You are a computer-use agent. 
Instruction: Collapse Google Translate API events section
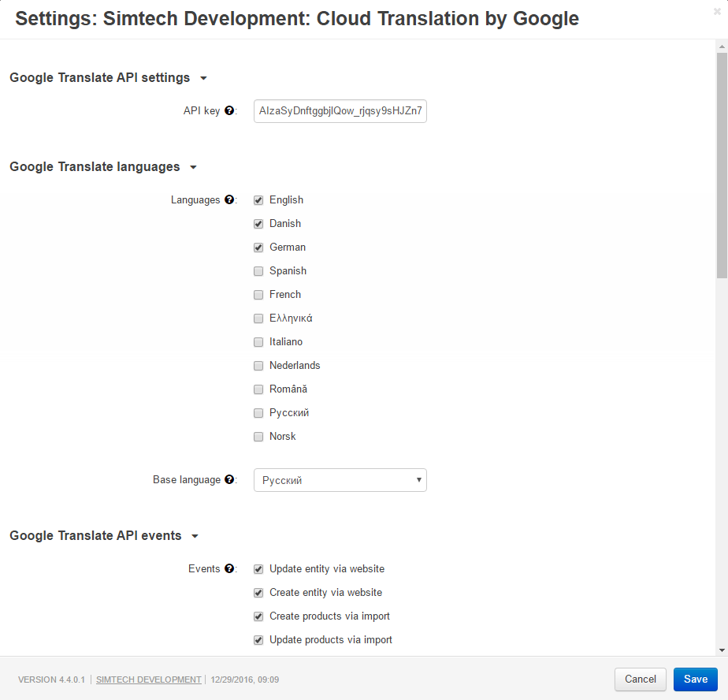click(x=104, y=535)
